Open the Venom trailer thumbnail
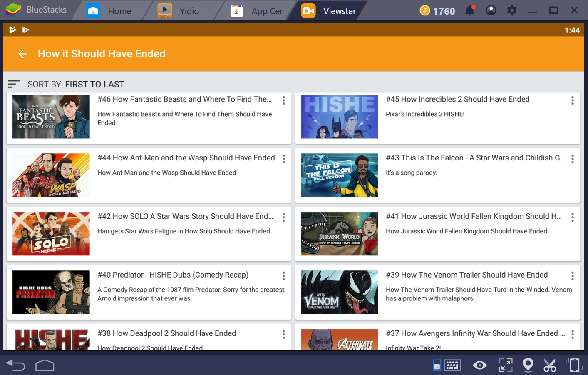The image size is (588, 375). click(x=340, y=292)
